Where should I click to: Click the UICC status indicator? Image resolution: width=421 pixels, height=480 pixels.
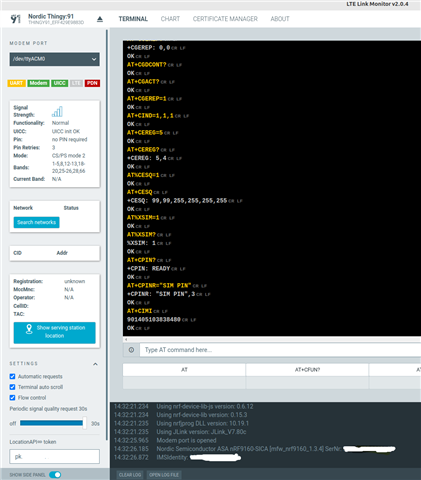[x=60, y=83]
